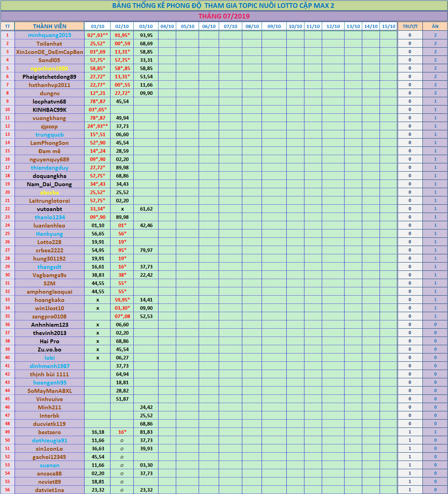Screen dimensions: 448x494
Task: Click member name 'bestzero'
Action: point(50,432)
